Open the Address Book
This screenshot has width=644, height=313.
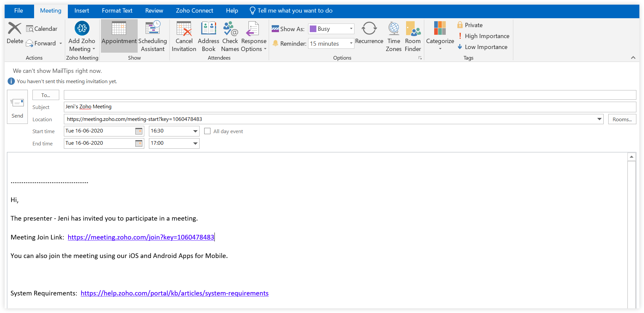(x=208, y=36)
